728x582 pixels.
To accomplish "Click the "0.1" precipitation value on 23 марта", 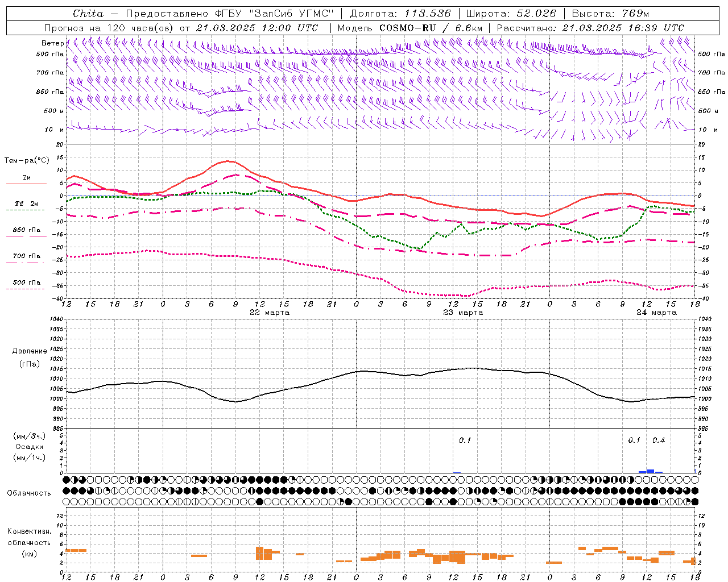I will click(x=465, y=440).
